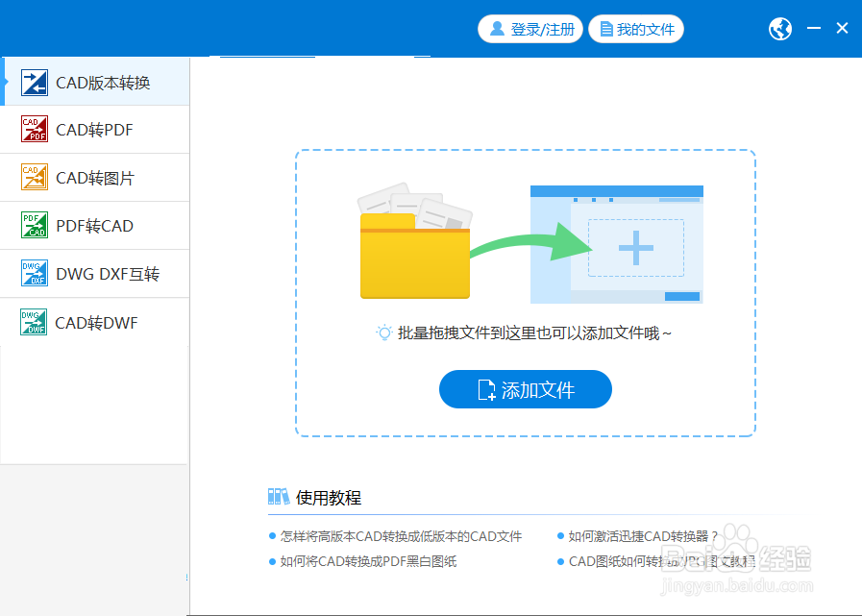
Task: Click the dashed file drop area
Action: click(526, 293)
